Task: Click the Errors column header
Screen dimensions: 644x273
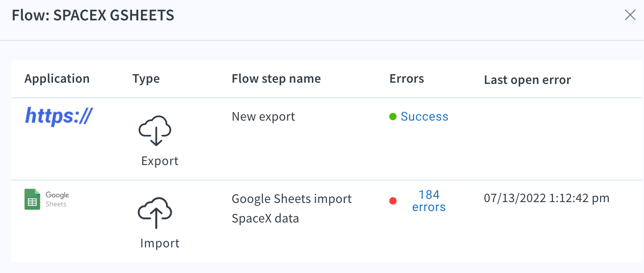Action: [407, 79]
